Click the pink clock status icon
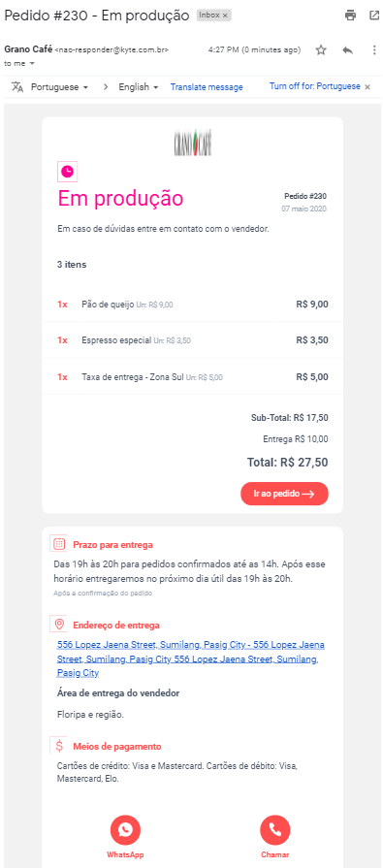The height and width of the screenshot is (868, 383). coord(67,172)
